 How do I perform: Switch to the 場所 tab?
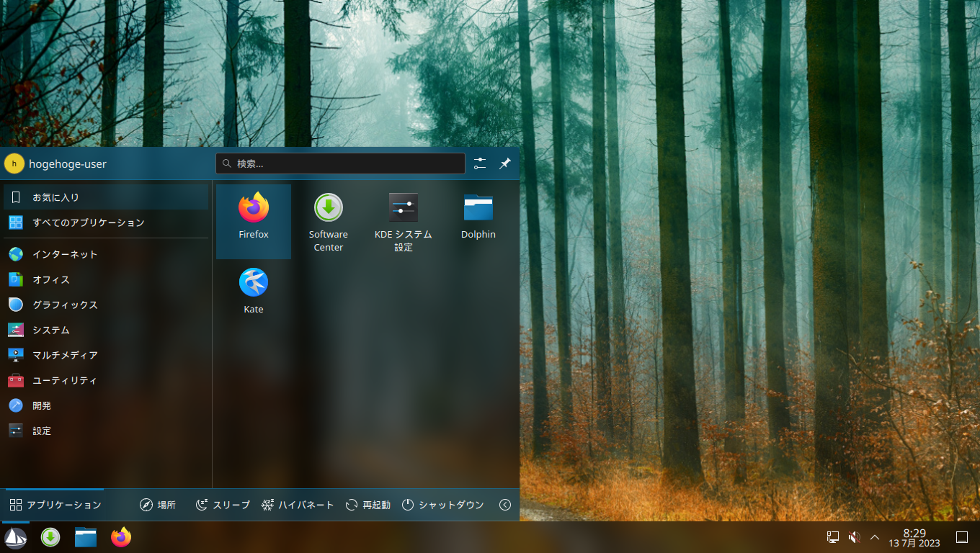(x=157, y=505)
